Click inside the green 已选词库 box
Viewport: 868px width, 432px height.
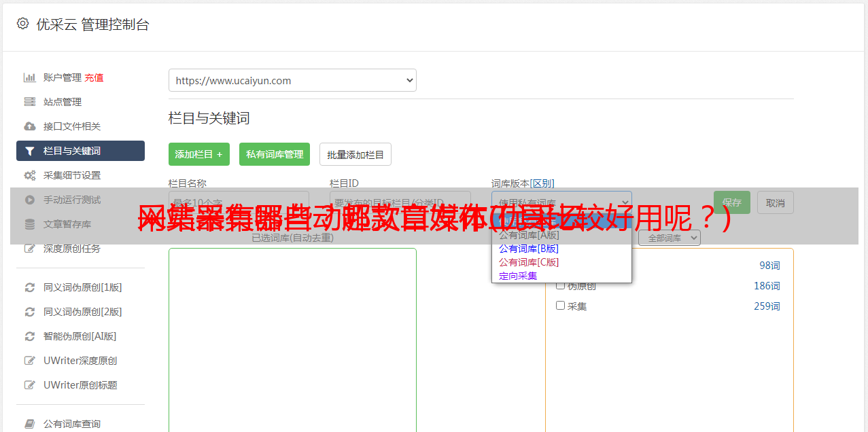coord(292,340)
